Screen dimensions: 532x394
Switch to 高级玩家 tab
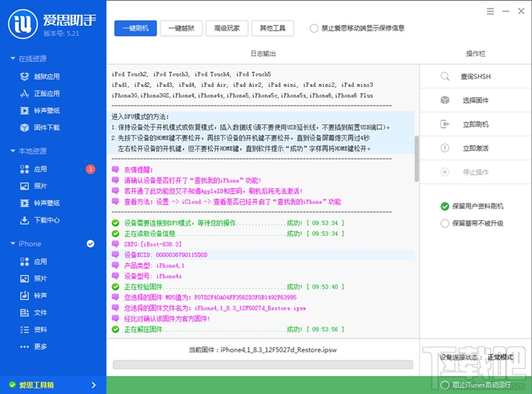coord(227,28)
